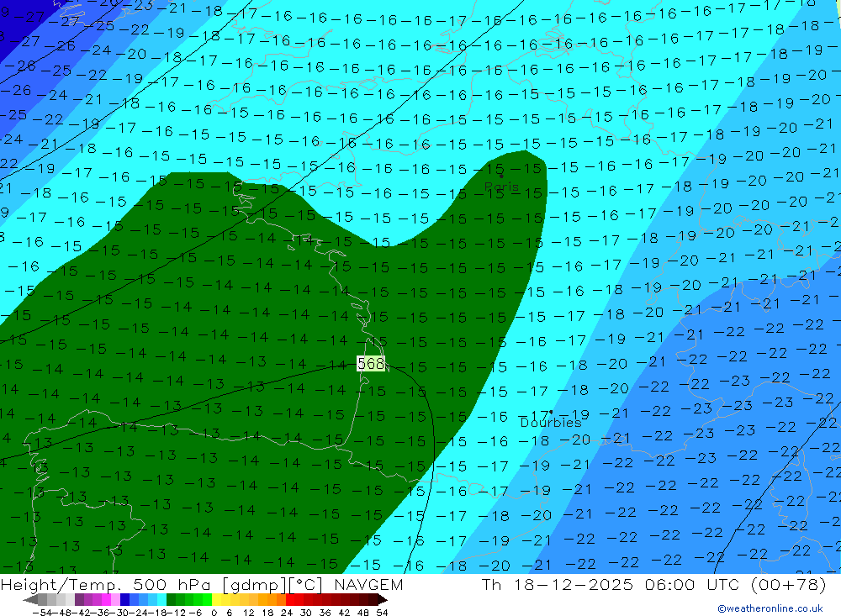Click the Dourbies location label
This screenshot has width=841, height=616.
pos(550,423)
